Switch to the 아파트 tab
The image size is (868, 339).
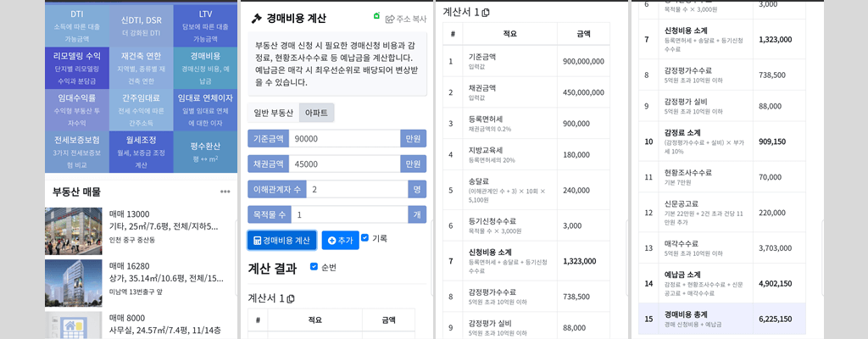coord(317,113)
